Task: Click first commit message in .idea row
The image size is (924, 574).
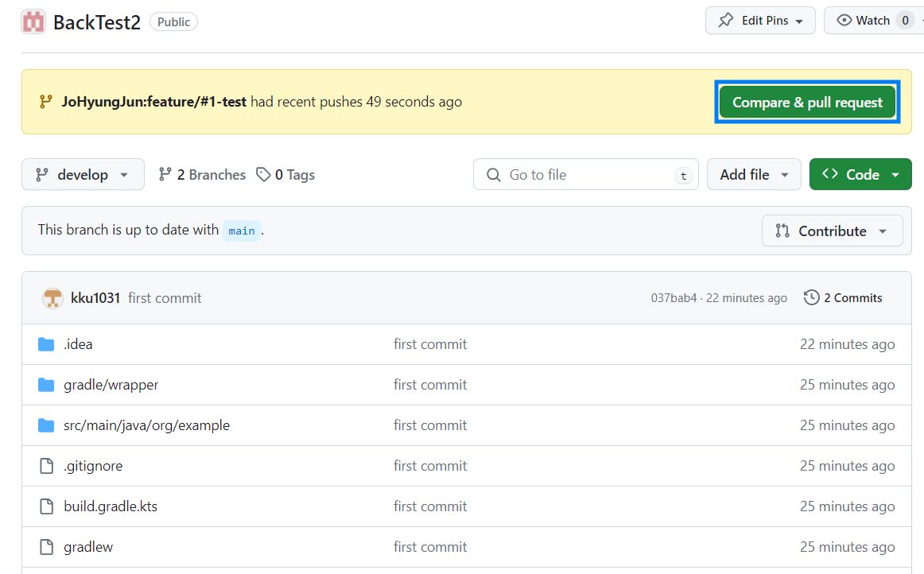Action: coord(430,344)
